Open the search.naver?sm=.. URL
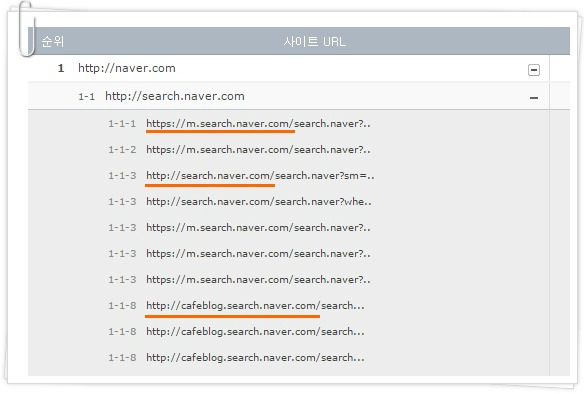This screenshot has width=584, height=394. (x=260, y=176)
